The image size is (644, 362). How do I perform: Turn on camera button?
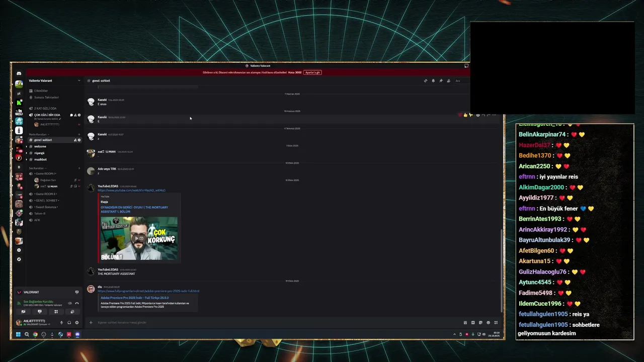click(x=23, y=312)
